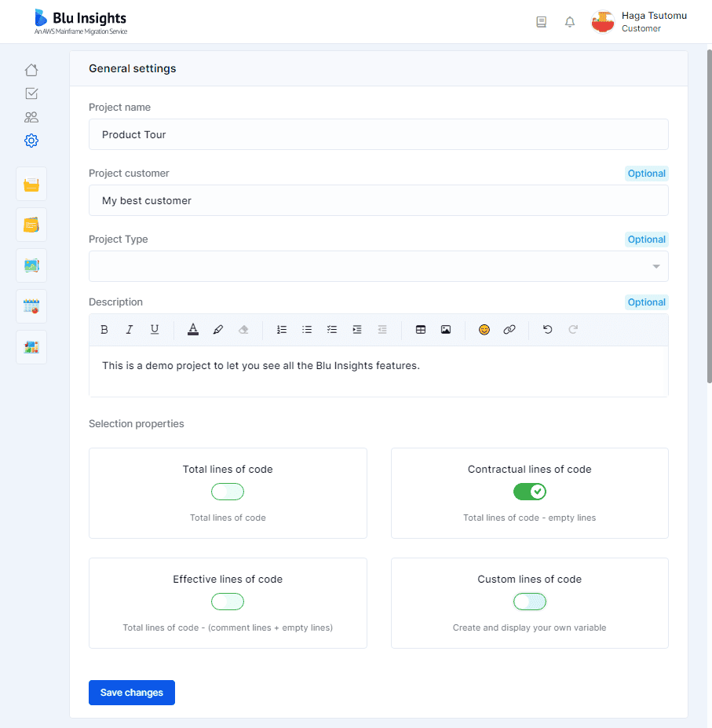Click the page vertical scrollbar

(x=709, y=216)
